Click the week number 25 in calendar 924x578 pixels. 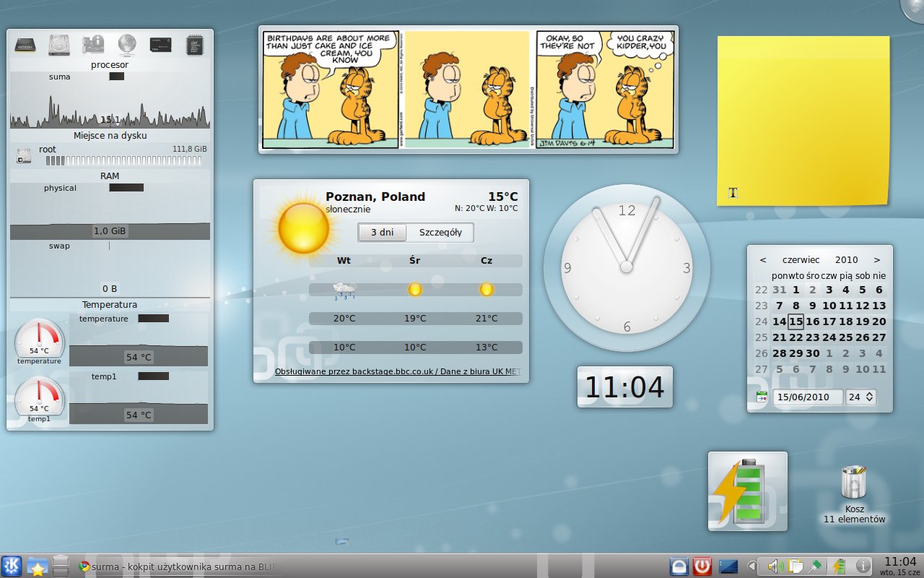tap(762, 337)
